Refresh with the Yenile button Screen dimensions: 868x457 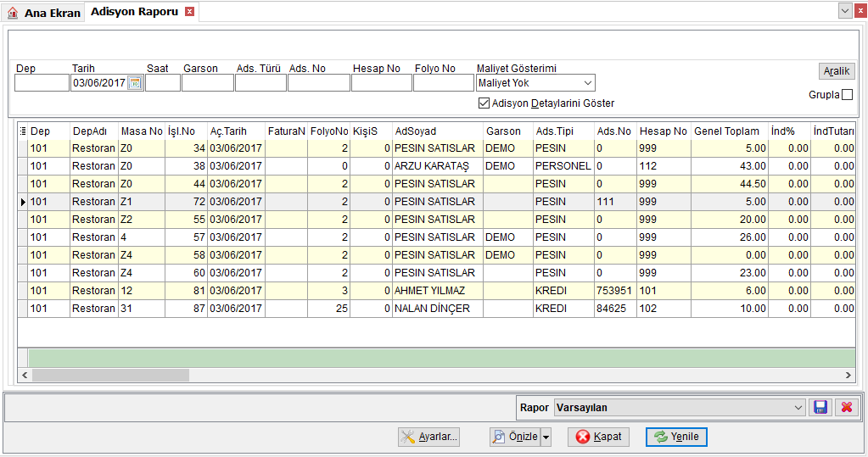676,437
